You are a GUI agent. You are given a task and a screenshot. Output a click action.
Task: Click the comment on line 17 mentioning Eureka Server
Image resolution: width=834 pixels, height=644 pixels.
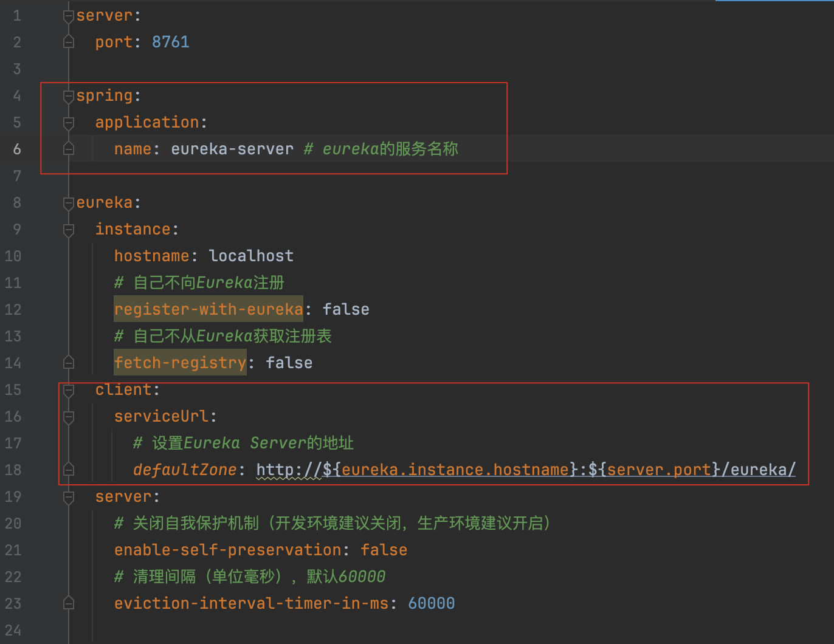coord(244,443)
